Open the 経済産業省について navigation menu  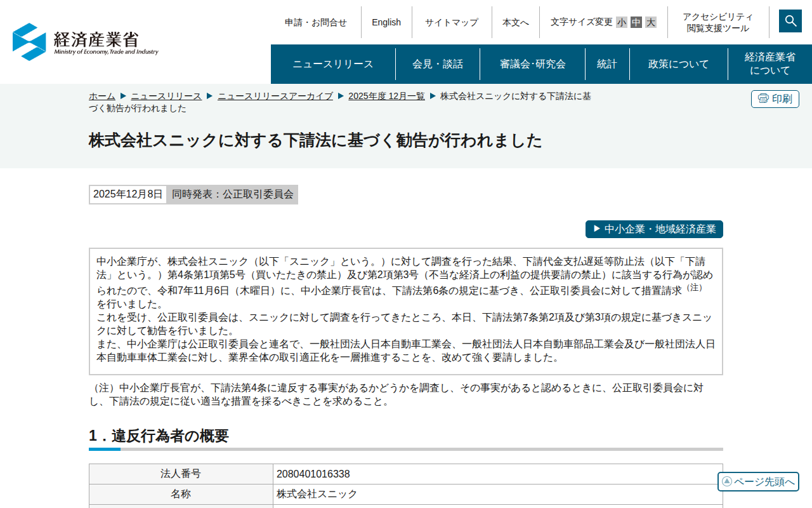tap(770, 64)
